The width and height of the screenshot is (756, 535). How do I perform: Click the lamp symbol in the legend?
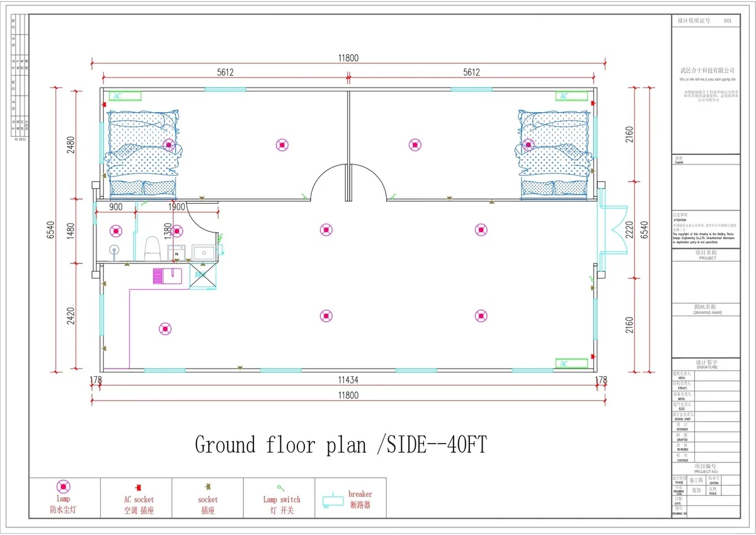(64, 486)
